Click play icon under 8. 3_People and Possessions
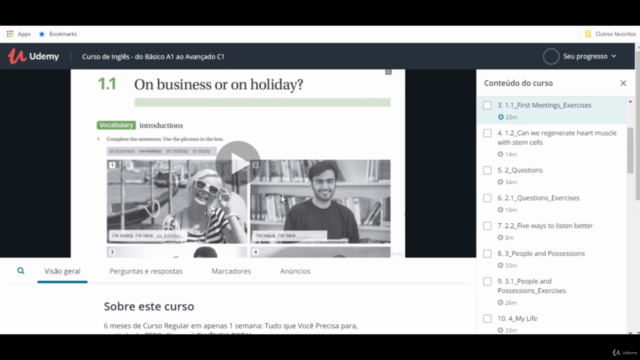 [x=500, y=265]
